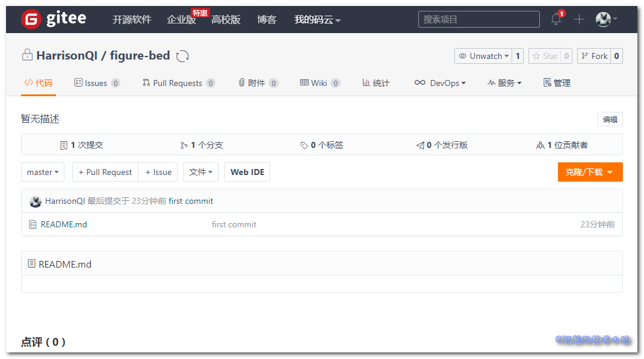Click the private repository lock icon
The height and width of the screenshot is (359, 644).
[x=27, y=55]
